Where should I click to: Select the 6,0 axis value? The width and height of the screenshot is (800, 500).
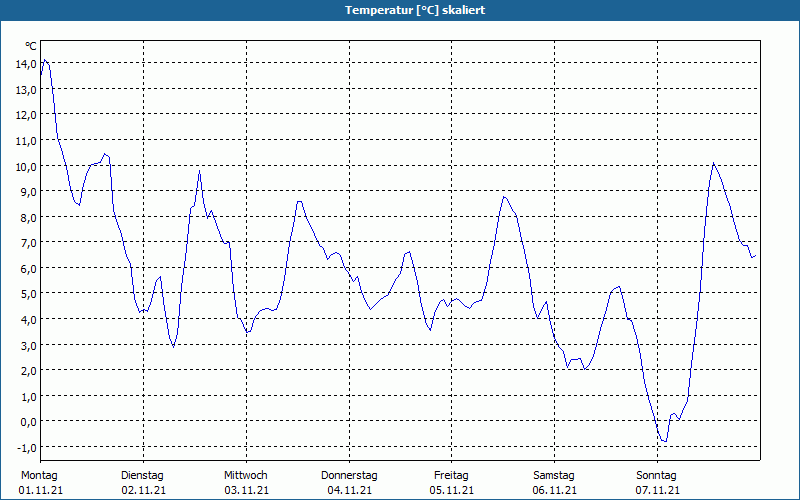(28, 268)
